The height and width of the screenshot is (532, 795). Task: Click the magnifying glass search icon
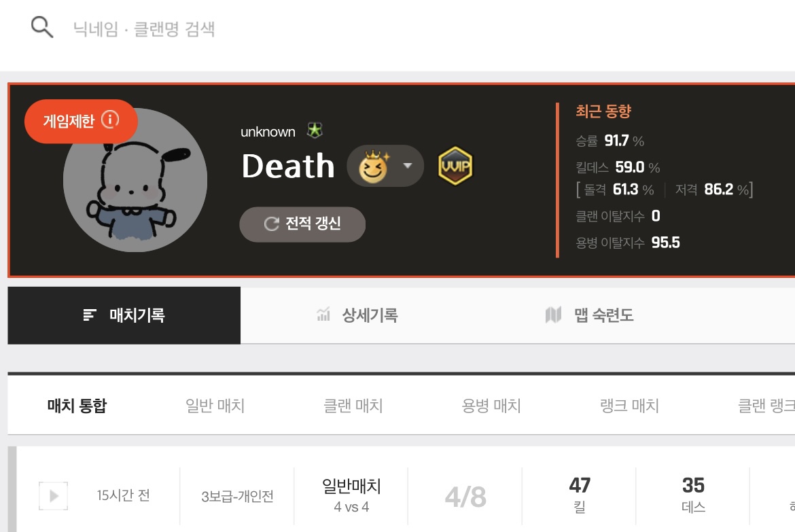(42, 27)
